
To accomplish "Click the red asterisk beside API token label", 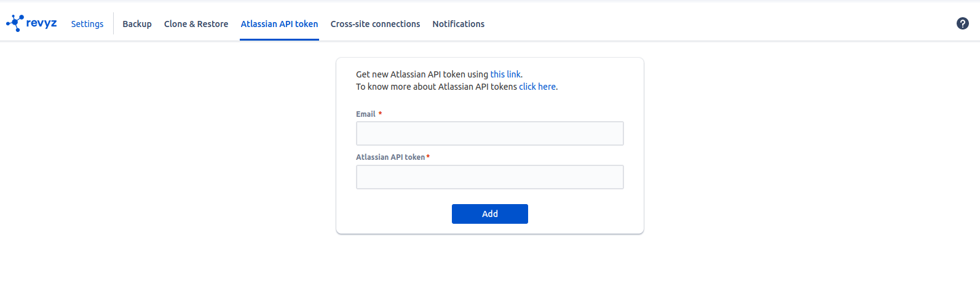I will [428, 157].
